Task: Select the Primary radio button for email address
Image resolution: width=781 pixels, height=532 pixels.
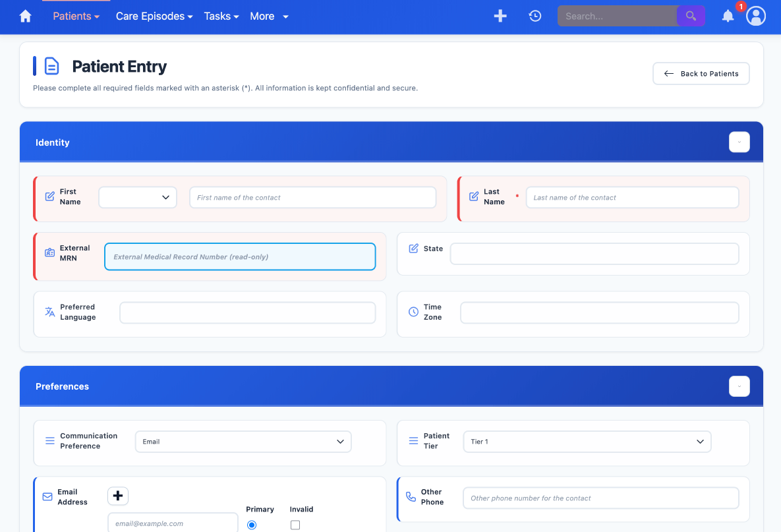Action: [x=251, y=524]
